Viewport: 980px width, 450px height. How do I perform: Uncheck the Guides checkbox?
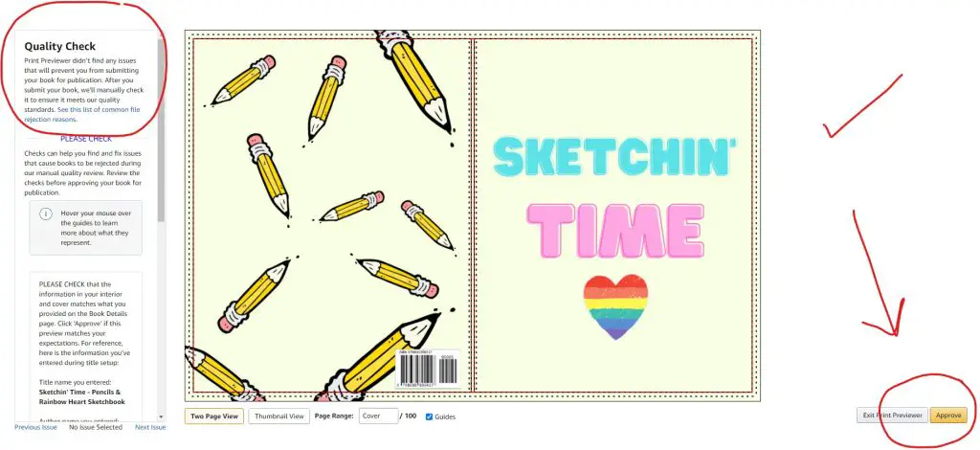429,416
